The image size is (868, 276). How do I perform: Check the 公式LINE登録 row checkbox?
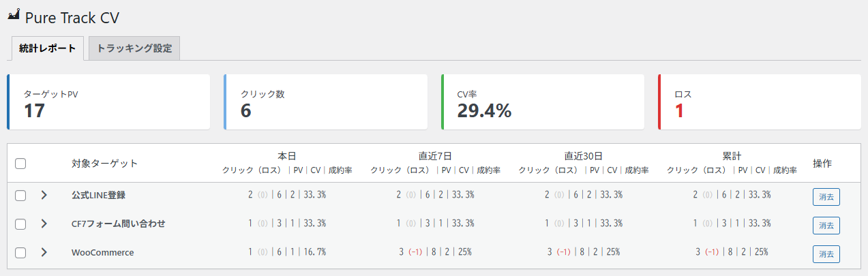coord(20,196)
